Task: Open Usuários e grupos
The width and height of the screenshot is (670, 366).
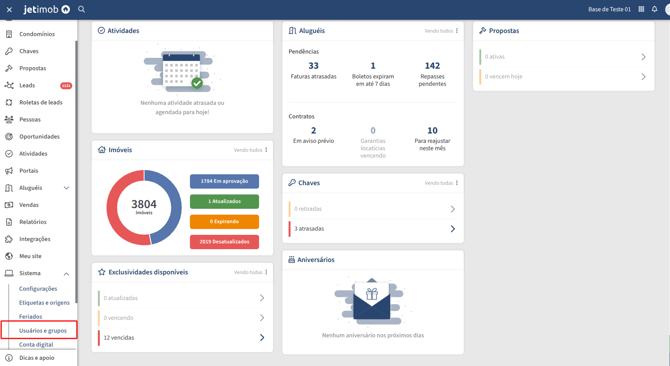Action: point(43,331)
